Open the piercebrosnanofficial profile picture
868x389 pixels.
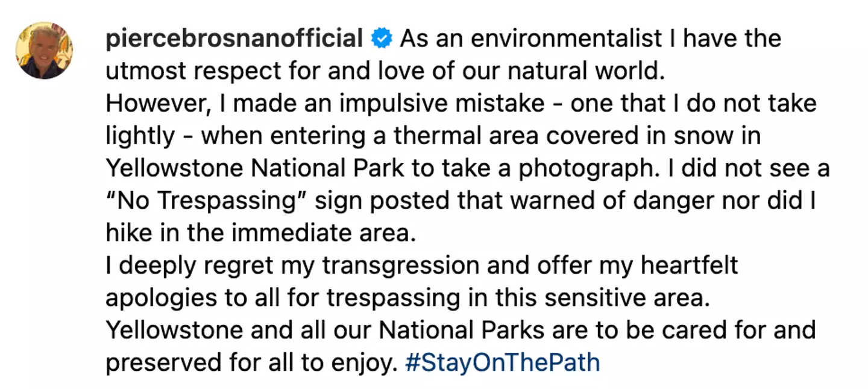(x=44, y=51)
